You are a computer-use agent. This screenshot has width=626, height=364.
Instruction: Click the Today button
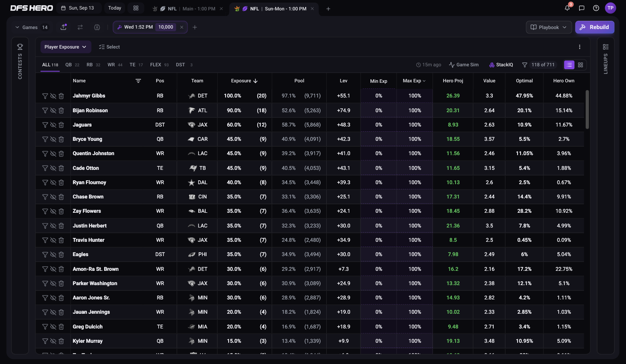[x=115, y=8]
